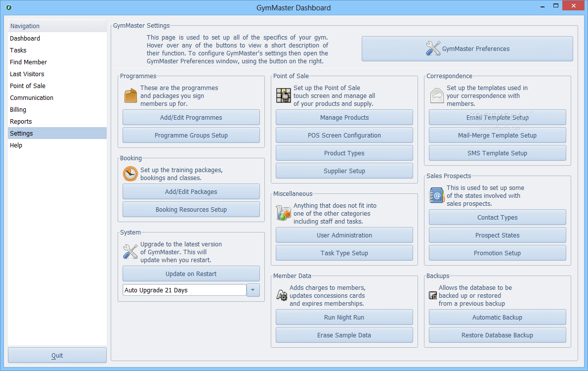The image size is (588, 371).
Task: Click Erase Sample Data
Action: (x=344, y=335)
